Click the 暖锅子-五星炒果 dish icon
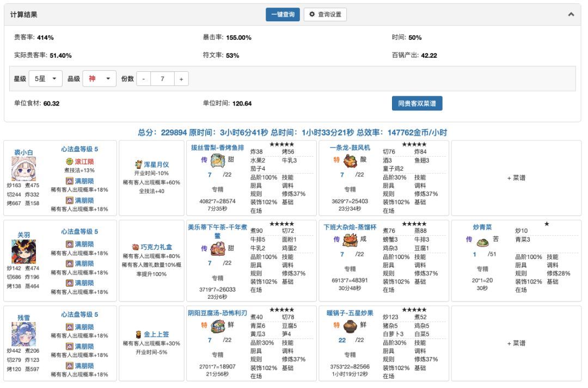 click(350, 326)
